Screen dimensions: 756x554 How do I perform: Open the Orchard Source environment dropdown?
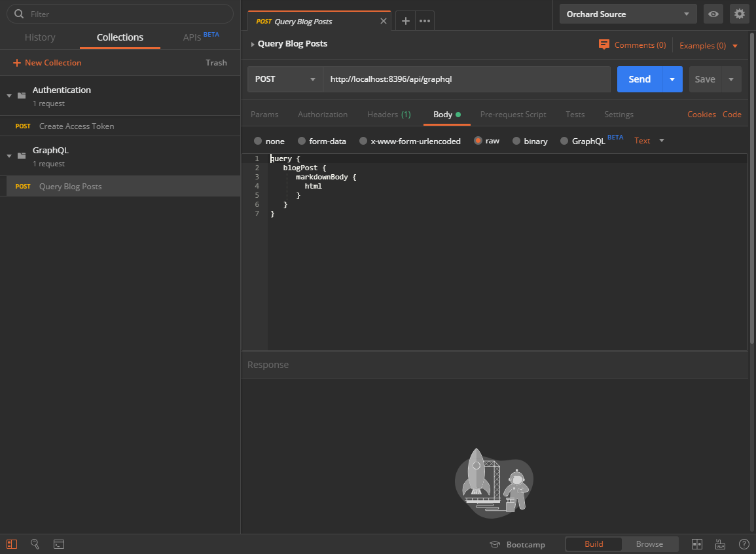(x=628, y=14)
